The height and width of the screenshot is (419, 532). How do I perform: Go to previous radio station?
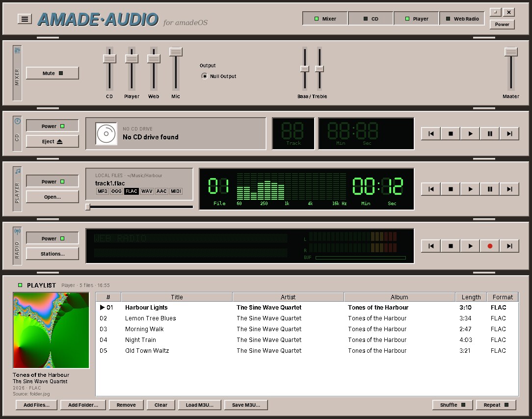tap(431, 246)
